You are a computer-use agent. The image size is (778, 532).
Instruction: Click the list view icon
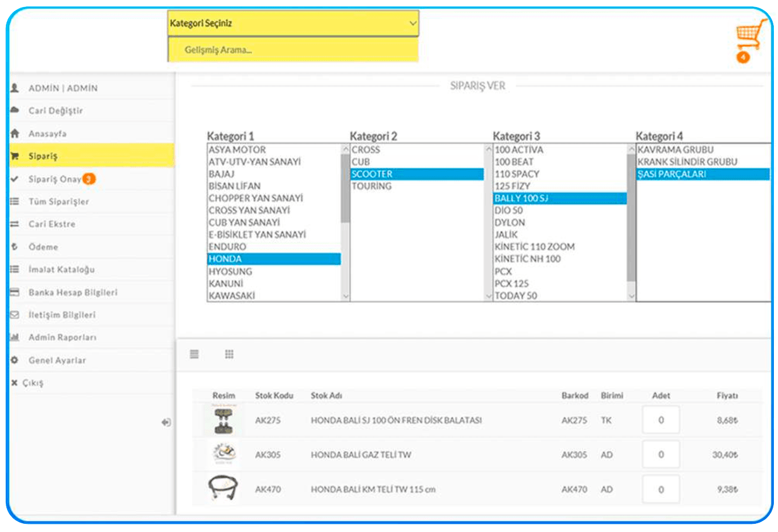pyautogui.click(x=195, y=354)
